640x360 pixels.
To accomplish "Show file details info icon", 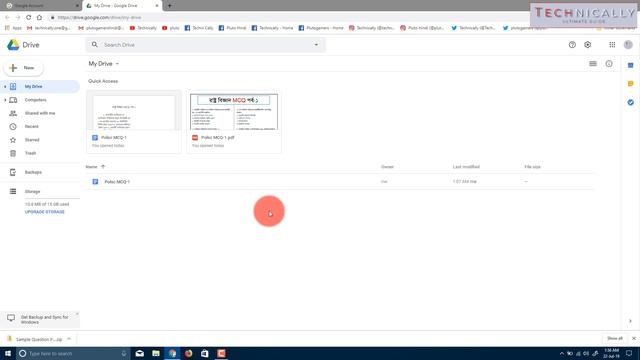I will tap(609, 64).
